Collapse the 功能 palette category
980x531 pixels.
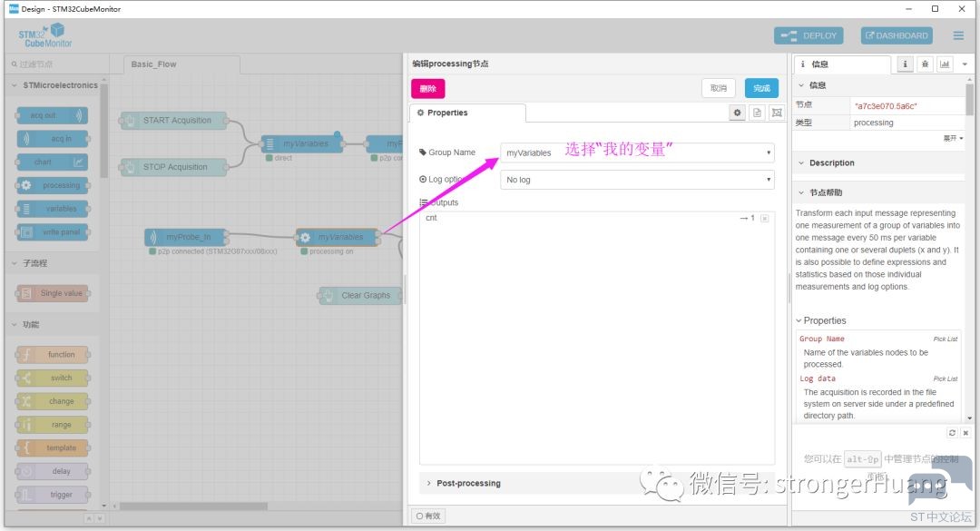pyautogui.click(x=54, y=325)
